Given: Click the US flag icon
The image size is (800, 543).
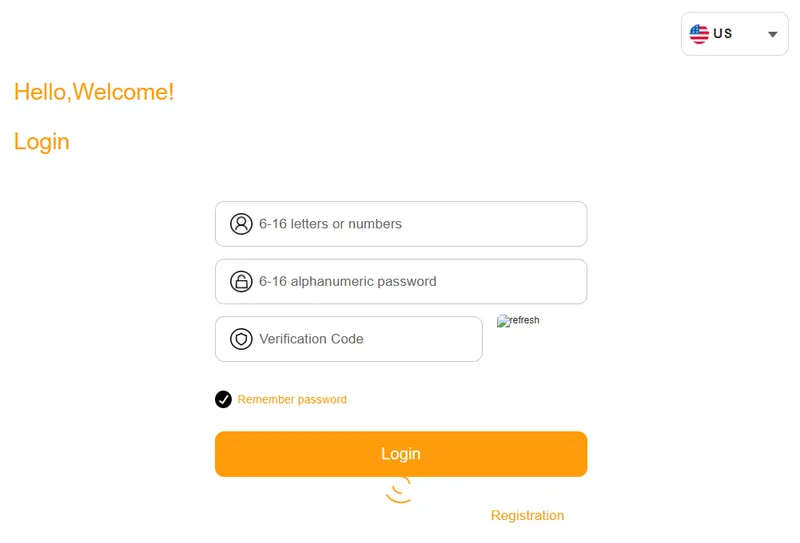Looking at the screenshot, I should click(699, 34).
